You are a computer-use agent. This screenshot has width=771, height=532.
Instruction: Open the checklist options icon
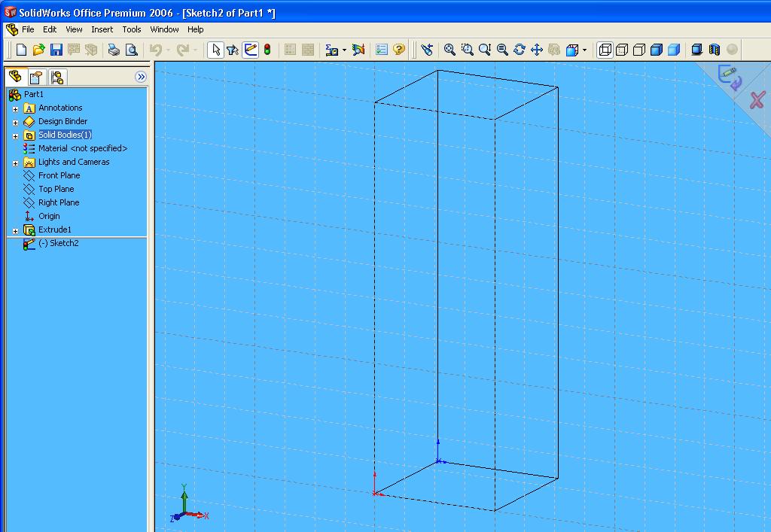pyautogui.click(x=382, y=50)
